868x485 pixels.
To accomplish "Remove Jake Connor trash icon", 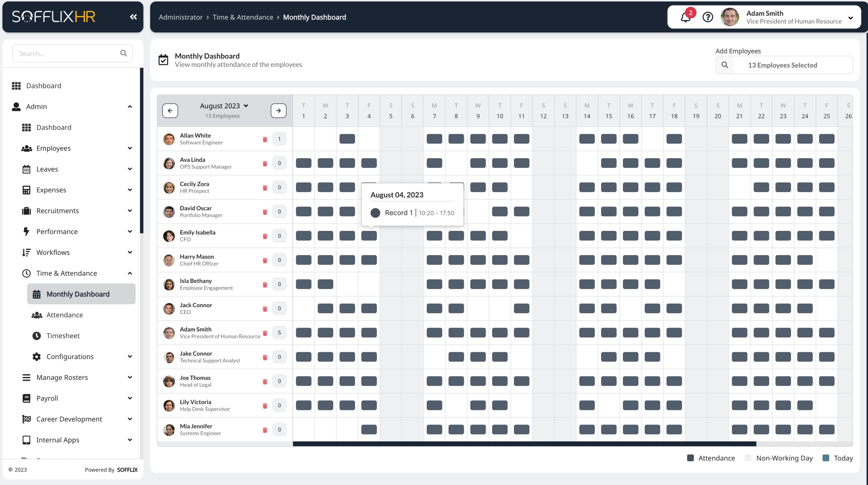I will tap(265, 357).
